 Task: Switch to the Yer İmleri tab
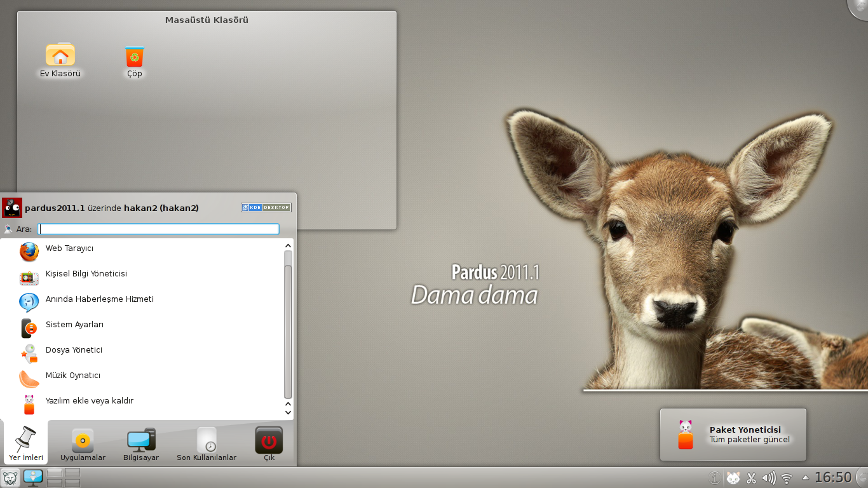tap(26, 444)
